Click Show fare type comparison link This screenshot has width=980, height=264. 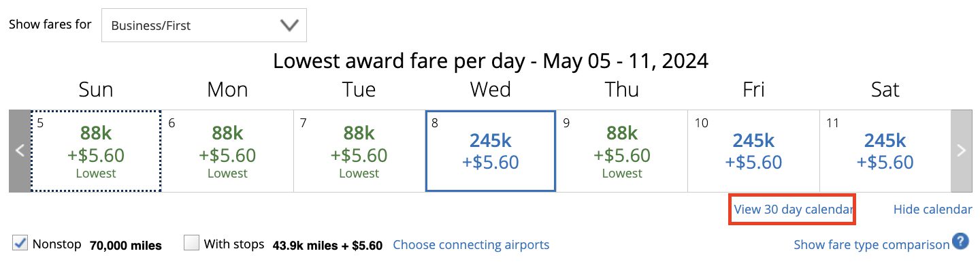[871, 244]
